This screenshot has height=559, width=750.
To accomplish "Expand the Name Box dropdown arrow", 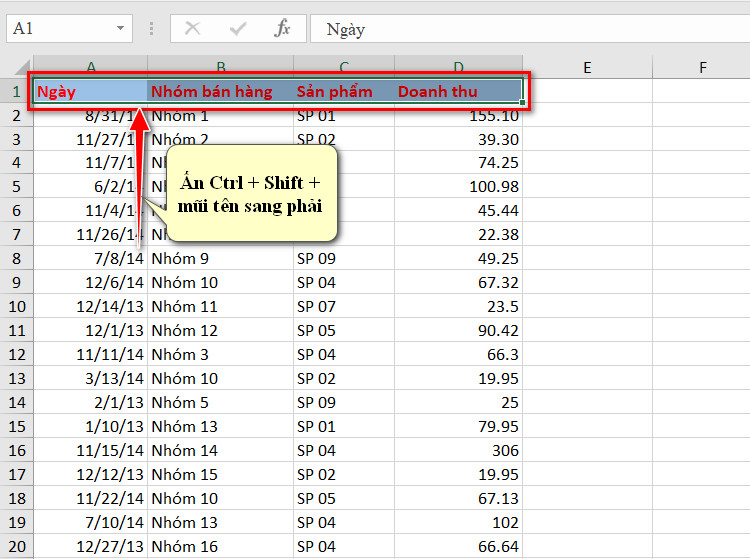I will click(x=121, y=28).
